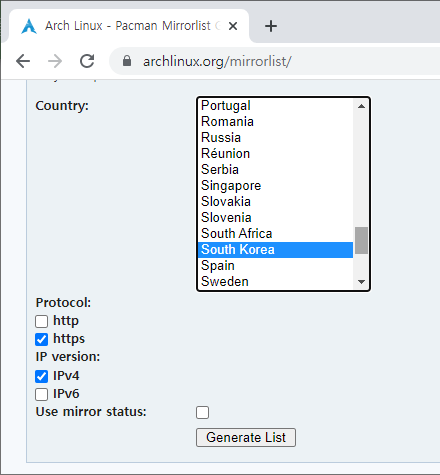Select Slovenia in the country list
This screenshot has height=475, width=440.
point(275,218)
